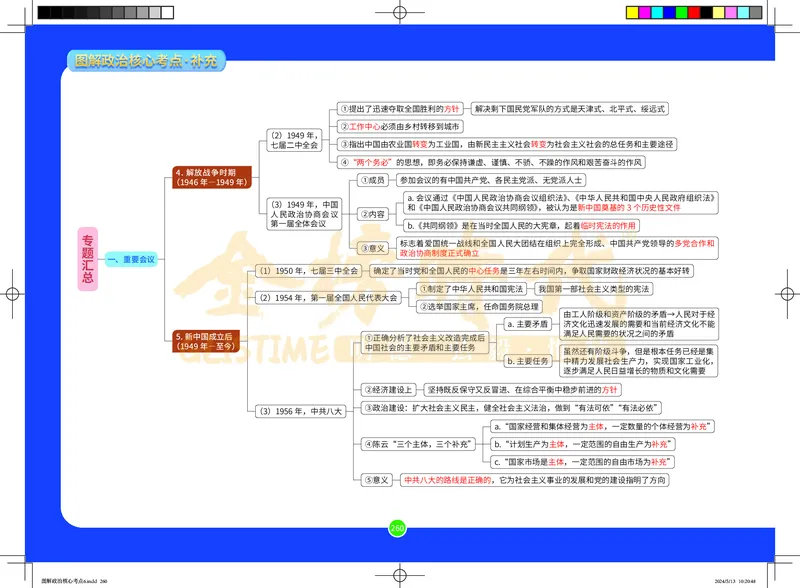The height and width of the screenshot is (588, 800).
Task: Click the circled ③ beside 意义
Action: pos(364,247)
